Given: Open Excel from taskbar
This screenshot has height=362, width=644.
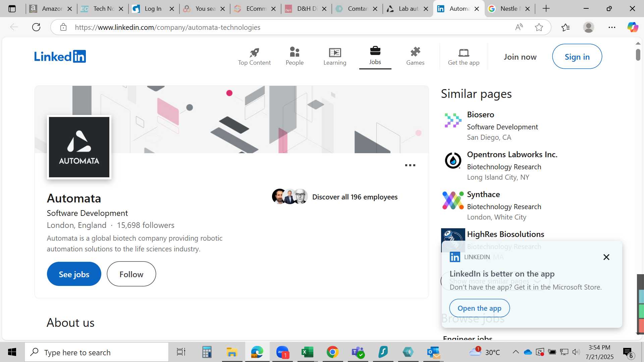Looking at the screenshot, I should [307, 352].
